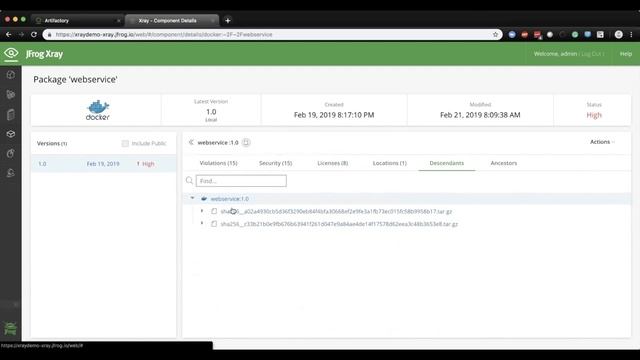Screen dimensions: 640x360
Task: Open the first sidebar cube icon
Action: coord(11,75)
